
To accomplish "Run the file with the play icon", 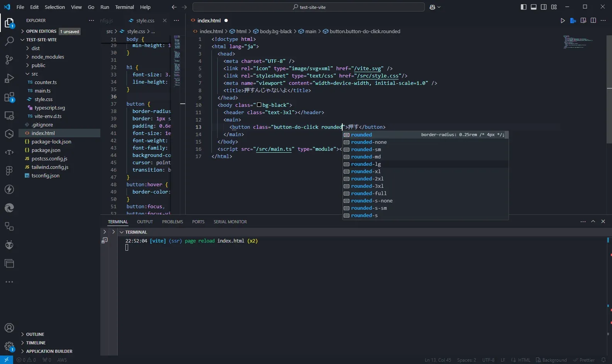I will pyautogui.click(x=563, y=20).
